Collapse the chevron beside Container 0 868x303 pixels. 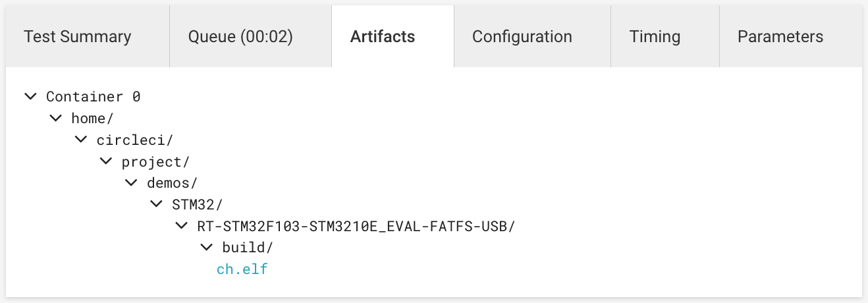coord(30,96)
